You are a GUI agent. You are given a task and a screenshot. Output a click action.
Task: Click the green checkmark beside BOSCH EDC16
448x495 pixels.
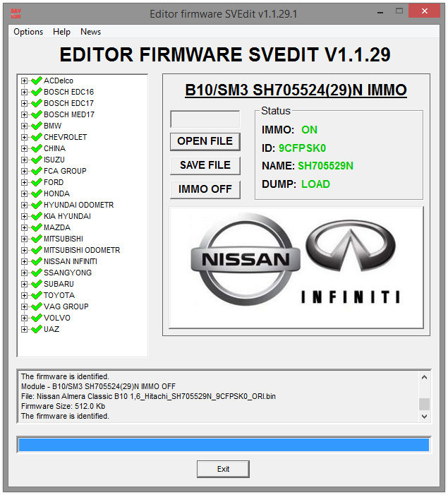coord(37,92)
